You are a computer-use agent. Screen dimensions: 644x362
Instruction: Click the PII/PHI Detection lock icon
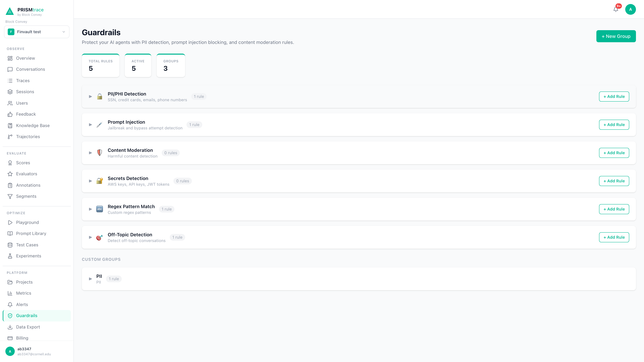click(99, 97)
